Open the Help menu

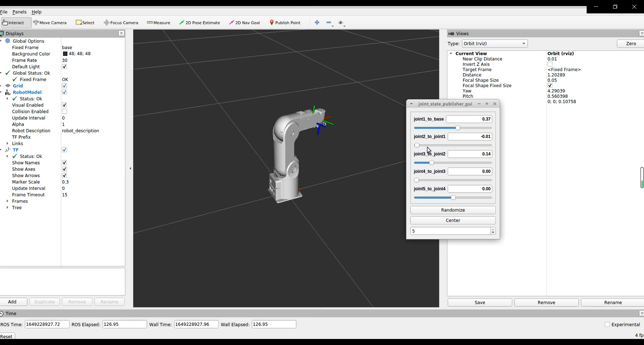(37, 12)
